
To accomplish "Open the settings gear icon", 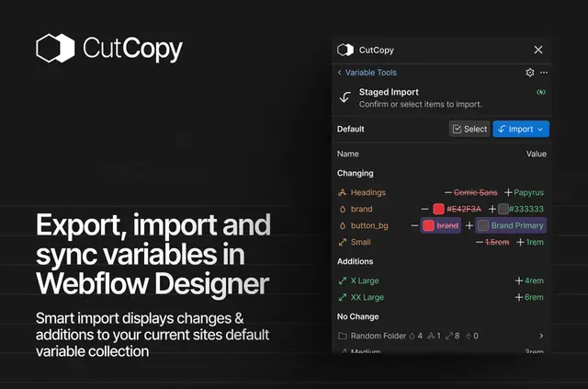I will [x=529, y=73].
